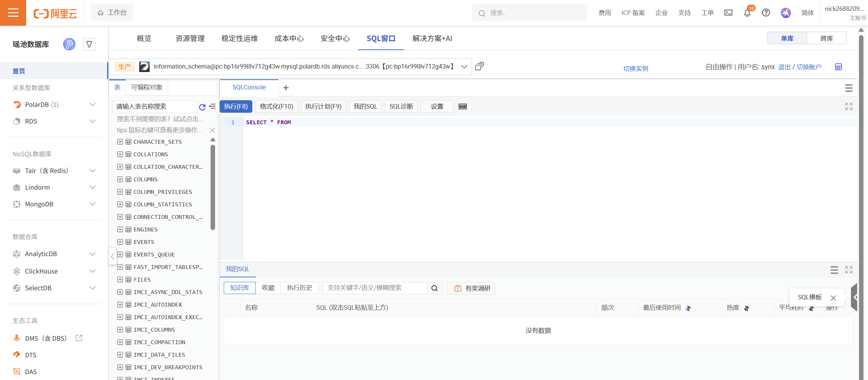Select the 知识库 filter

pos(239,288)
